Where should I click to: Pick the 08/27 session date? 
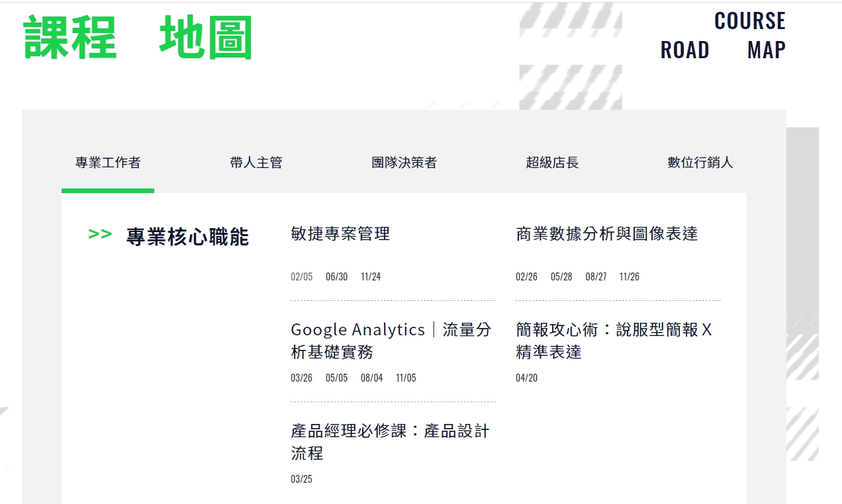point(596,276)
